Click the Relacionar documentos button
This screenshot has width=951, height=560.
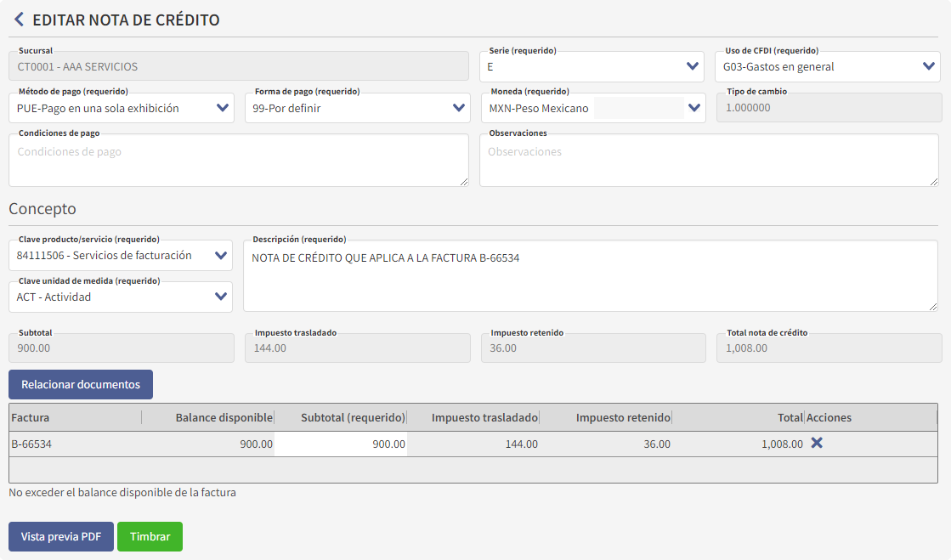80,384
